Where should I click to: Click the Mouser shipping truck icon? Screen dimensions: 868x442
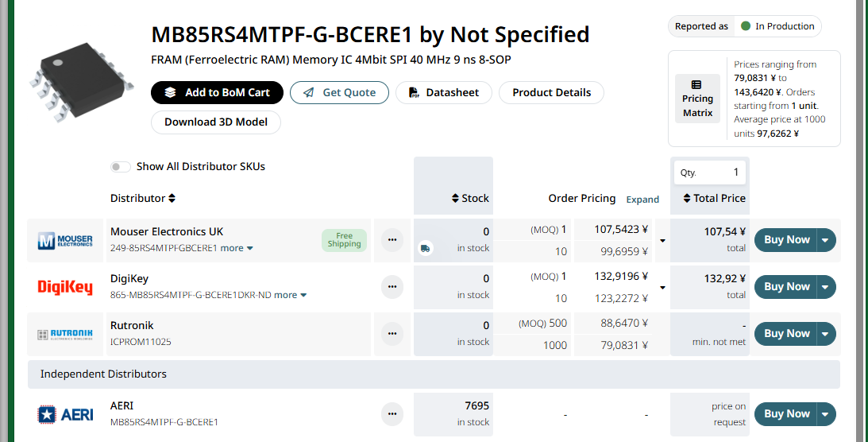(426, 249)
